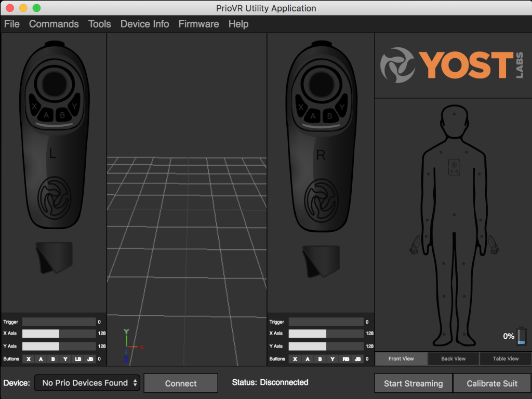Click the battery level icon
This screenshot has width=532, height=399.
[522, 336]
